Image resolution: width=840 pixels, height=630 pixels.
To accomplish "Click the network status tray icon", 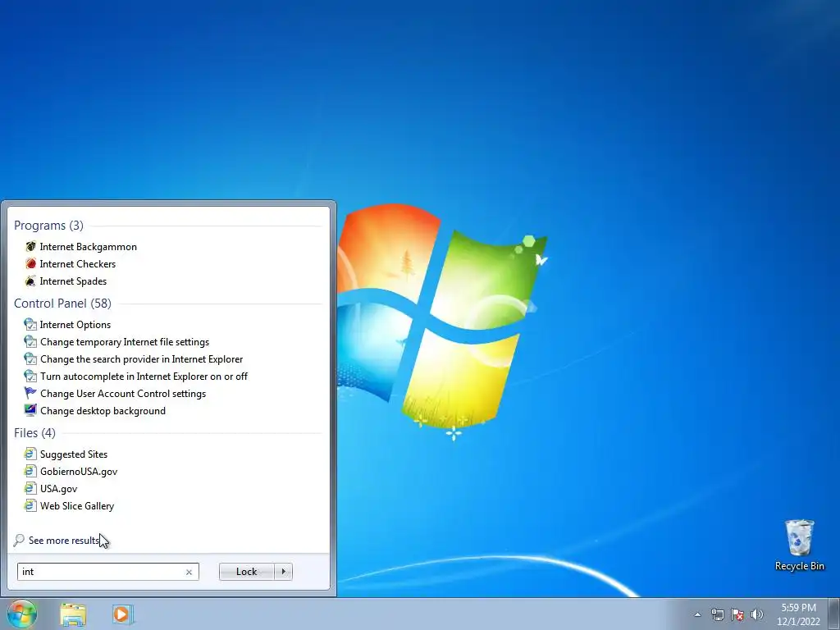I will click(717, 614).
